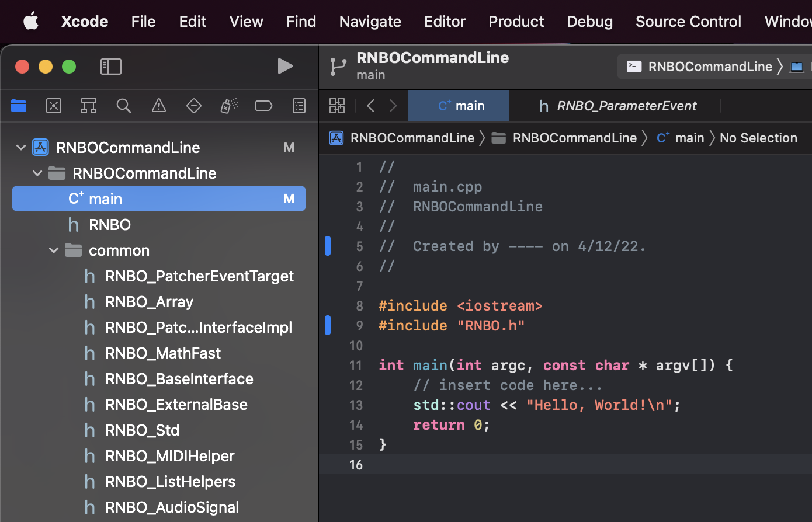This screenshot has width=812, height=522.
Task: Open the Apple menu
Action: pos(30,22)
